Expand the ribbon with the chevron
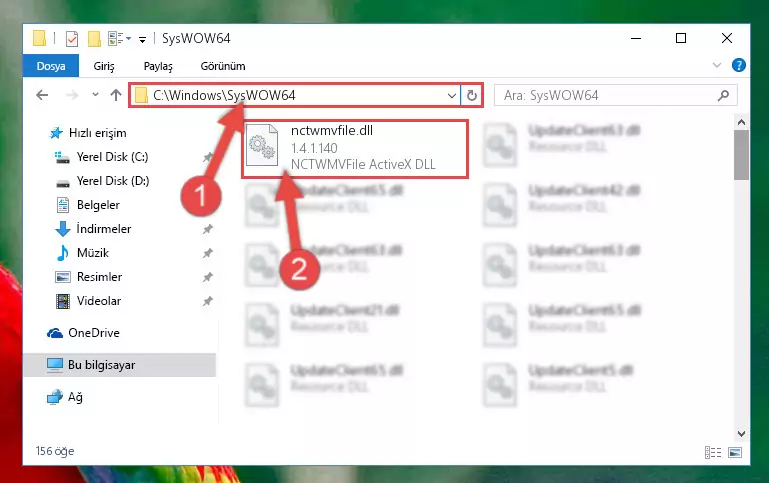 tap(717, 65)
